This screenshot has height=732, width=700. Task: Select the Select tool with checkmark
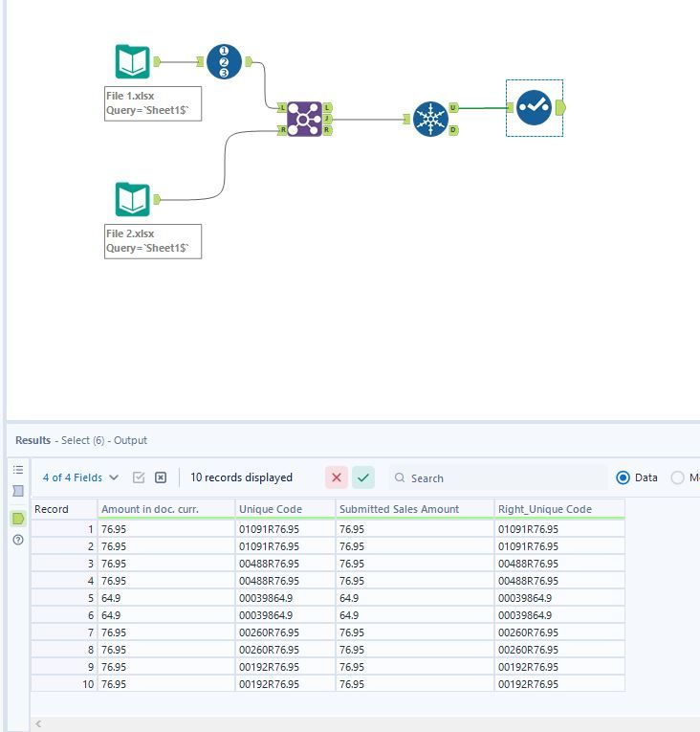click(x=535, y=108)
